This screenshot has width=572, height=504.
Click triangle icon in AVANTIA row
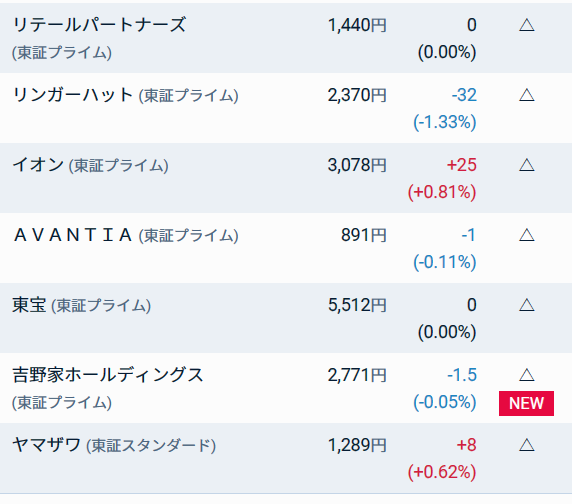click(526, 235)
